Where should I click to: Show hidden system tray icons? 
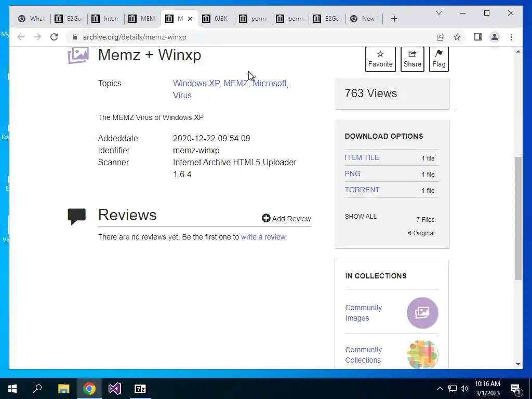coord(440,389)
